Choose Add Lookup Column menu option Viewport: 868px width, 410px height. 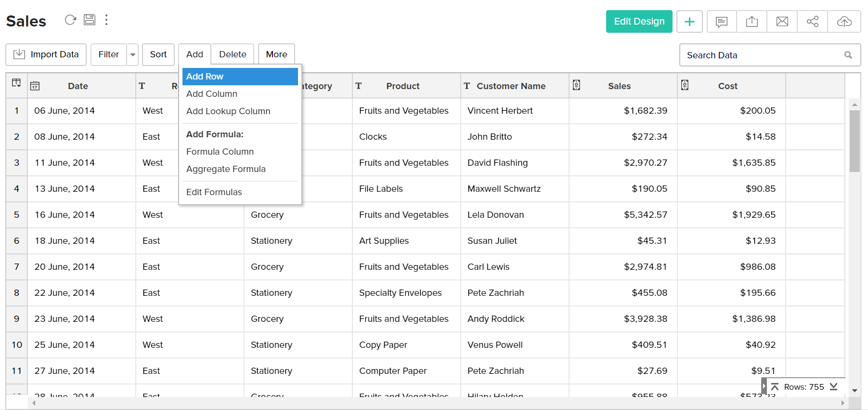click(x=228, y=111)
